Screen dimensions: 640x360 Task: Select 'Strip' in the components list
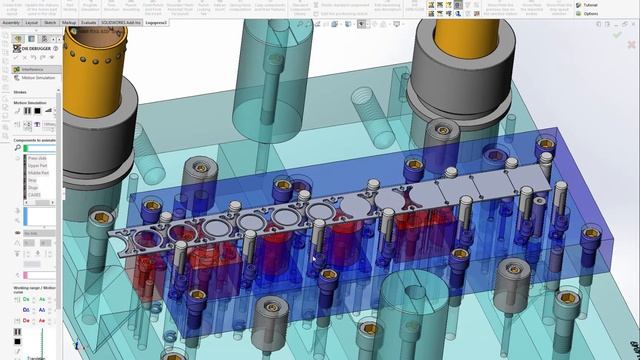tap(32, 180)
